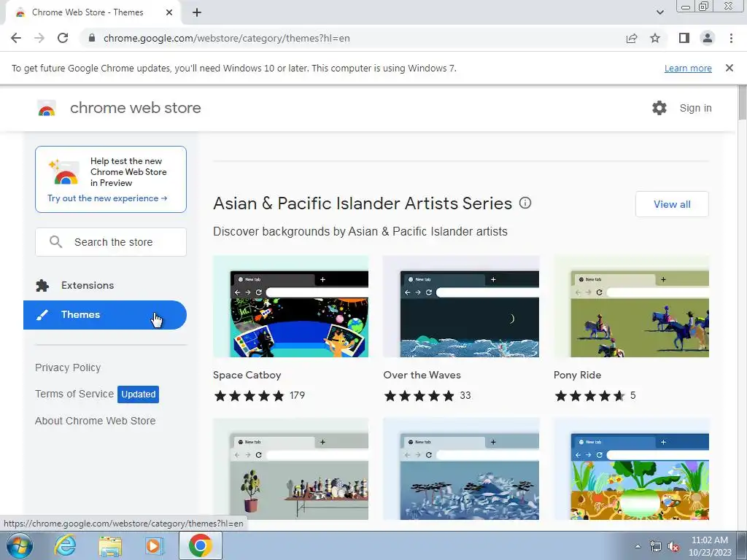The width and height of the screenshot is (747, 560).
Task: Click the network tray icon
Action: coord(656,546)
